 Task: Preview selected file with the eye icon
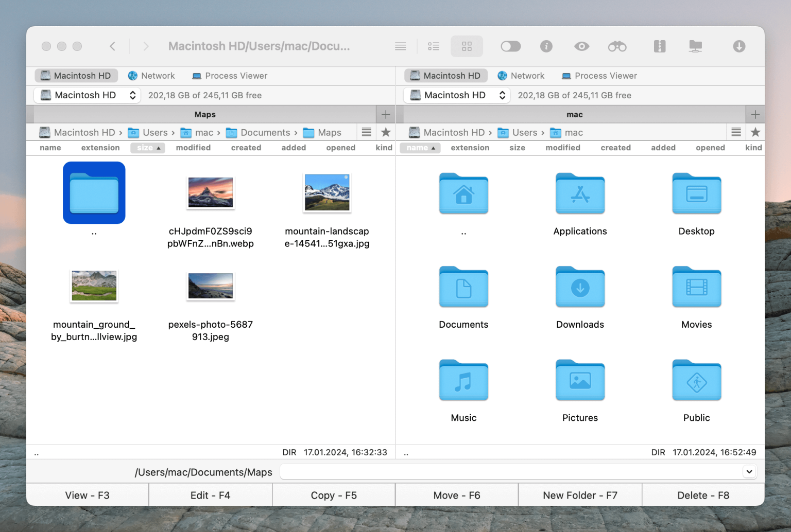(581, 46)
